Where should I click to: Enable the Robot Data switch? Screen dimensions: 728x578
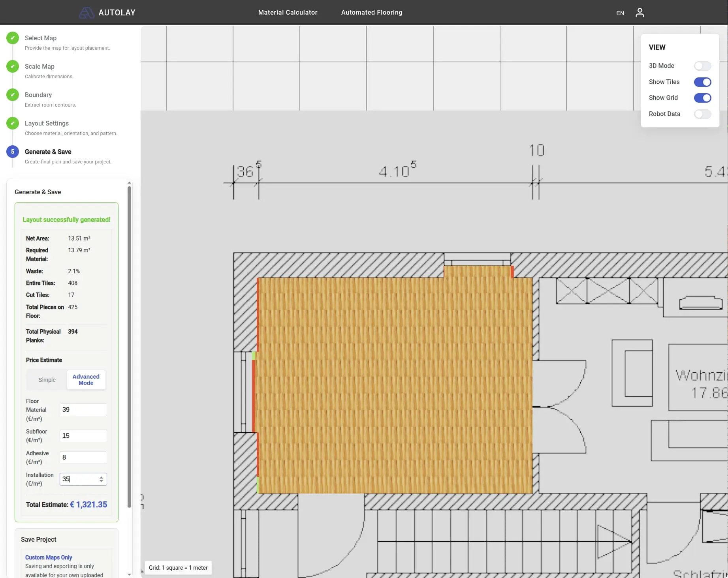(702, 114)
